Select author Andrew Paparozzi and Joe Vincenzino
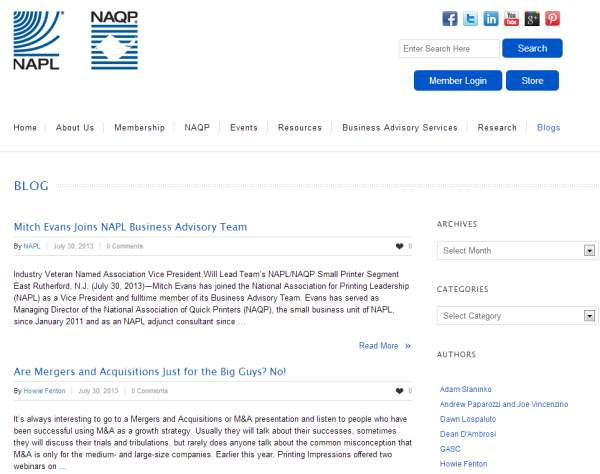 pos(504,404)
